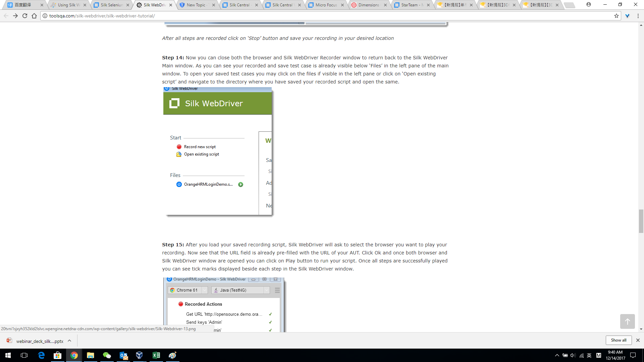Open downloaded webinar_deck_silk pptx file
Image resolution: width=644 pixels, height=362 pixels.
35,341
